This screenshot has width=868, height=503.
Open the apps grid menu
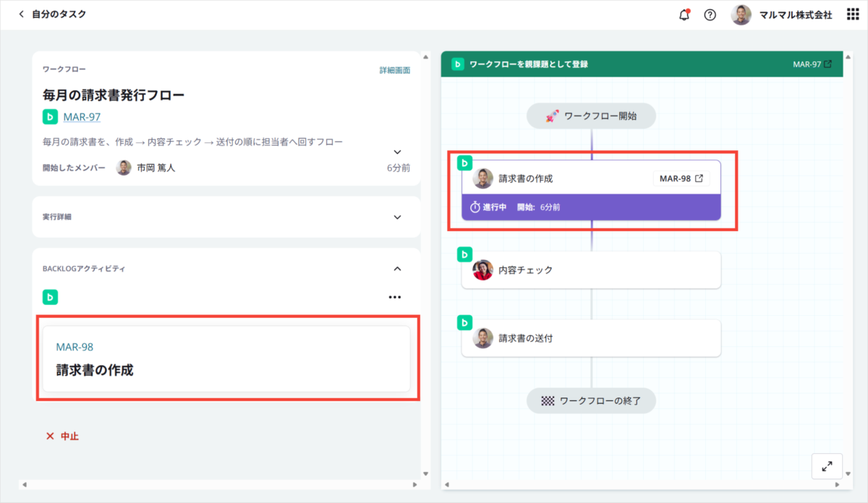point(853,14)
